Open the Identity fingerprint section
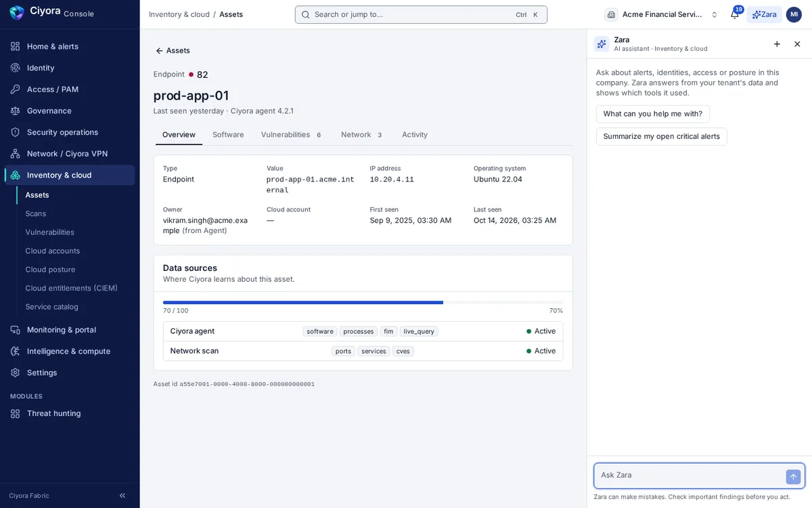 [70, 68]
